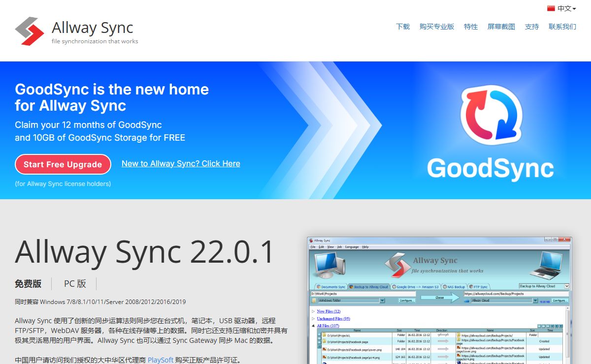Screen dimensions: 591x364
Task: Click the GoodSync is the new home headline
Action: click(112, 97)
